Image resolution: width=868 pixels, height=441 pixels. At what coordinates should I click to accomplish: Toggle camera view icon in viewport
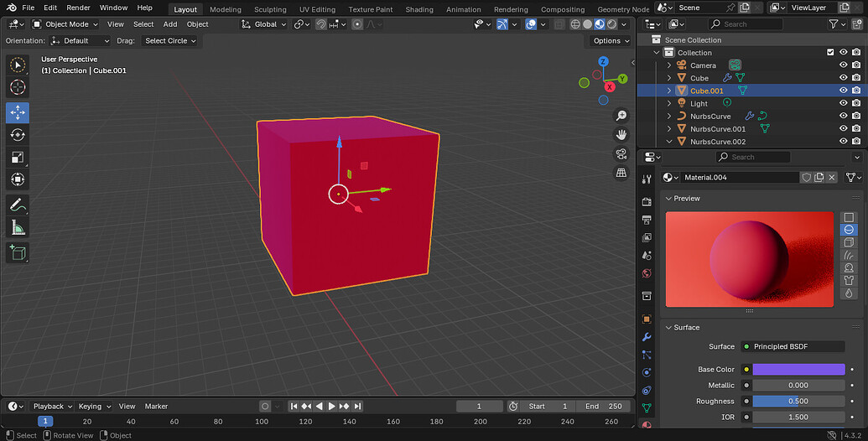click(621, 153)
